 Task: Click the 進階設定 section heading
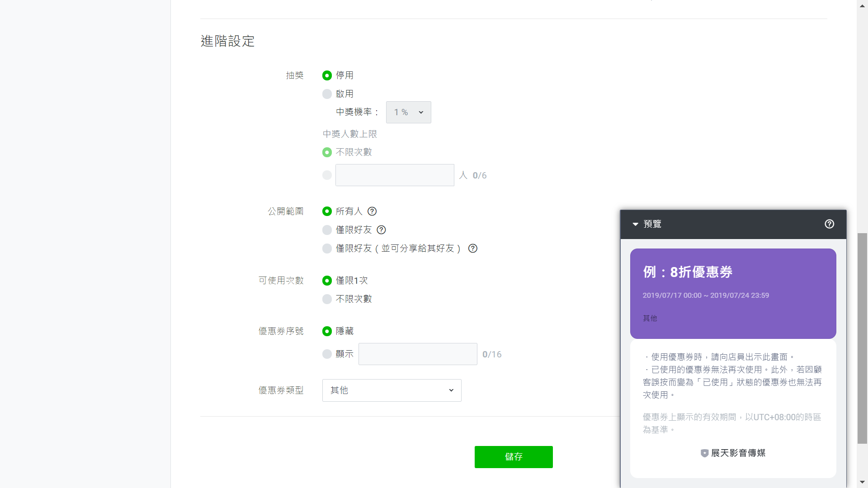pos(228,41)
